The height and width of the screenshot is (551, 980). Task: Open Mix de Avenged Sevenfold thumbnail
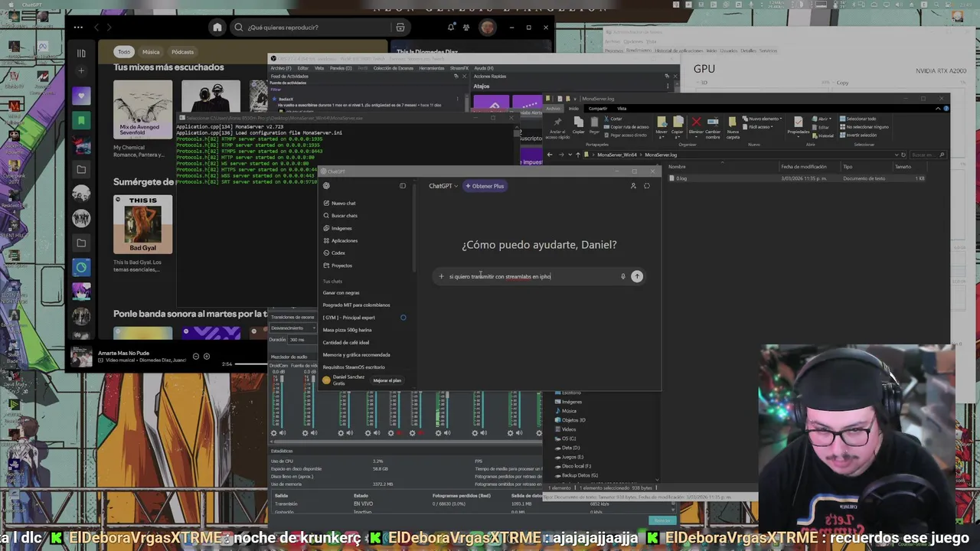tap(143, 108)
